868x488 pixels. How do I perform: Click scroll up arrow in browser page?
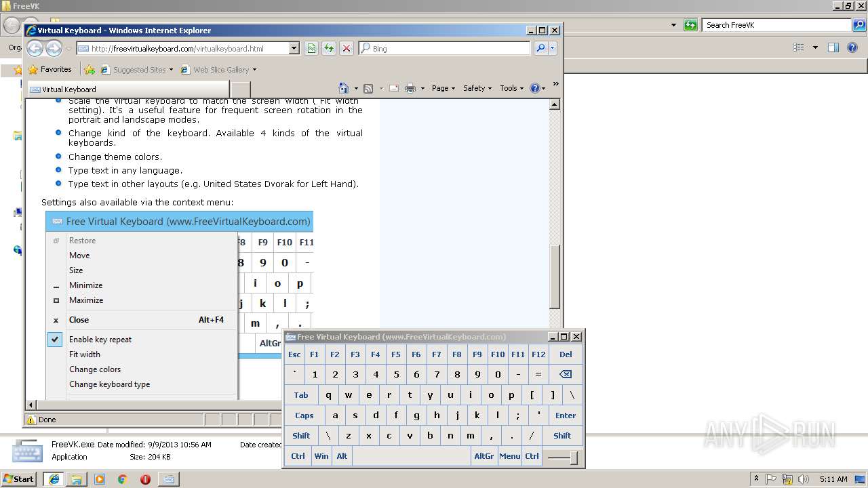pyautogui.click(x=555, y=104)
